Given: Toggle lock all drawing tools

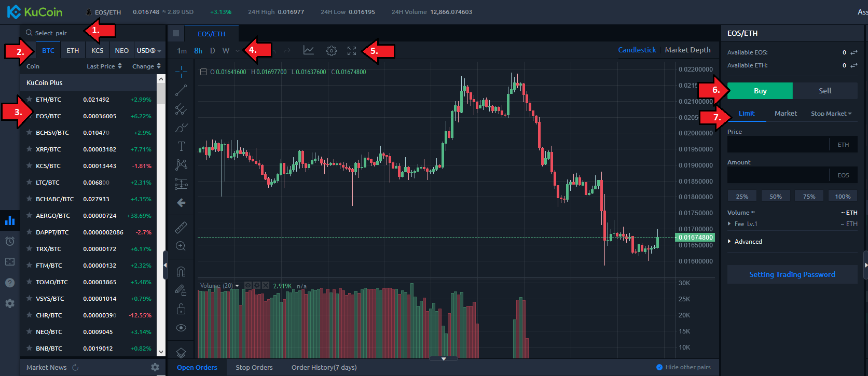Looking at the screenshot, I should tap(181, 309).
